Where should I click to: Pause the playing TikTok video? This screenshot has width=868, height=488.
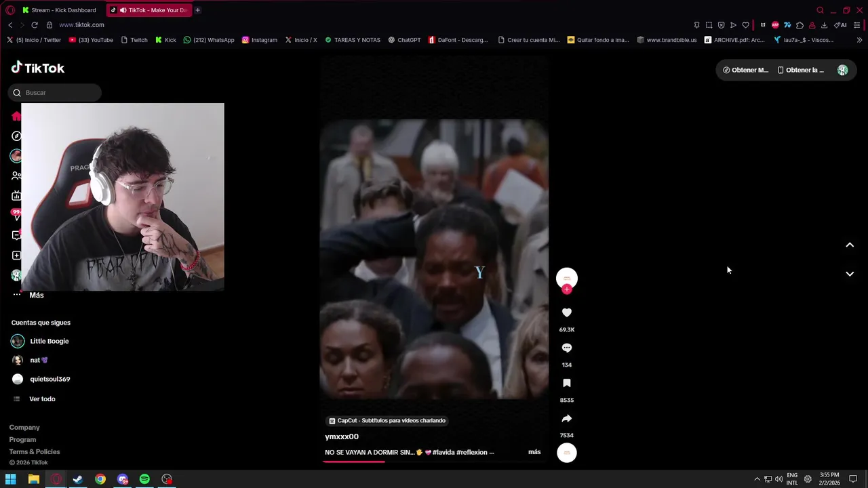point(434,258)
